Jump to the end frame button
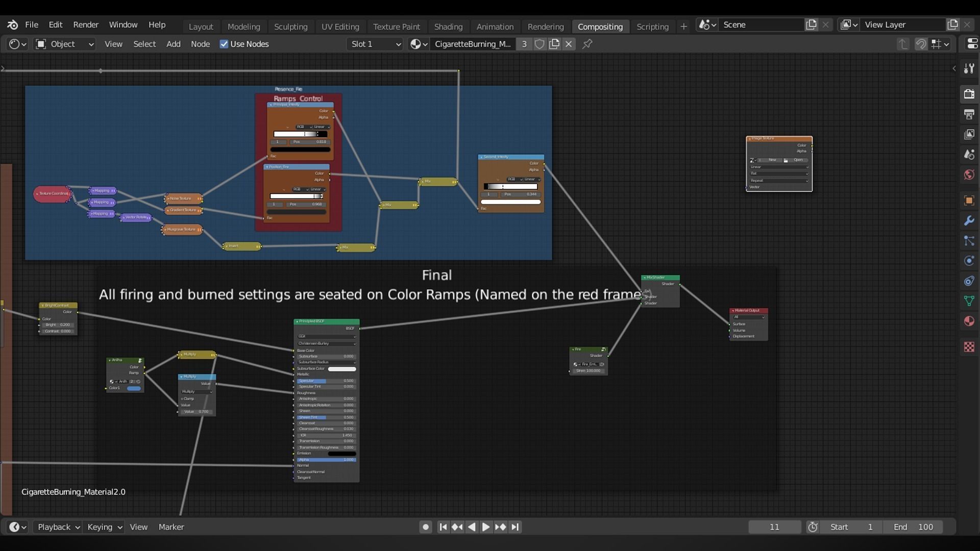Screen dimensions: 980x551 click(515, 527)
